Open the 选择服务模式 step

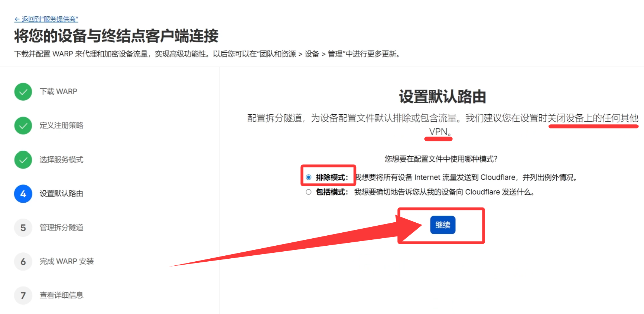61,160
